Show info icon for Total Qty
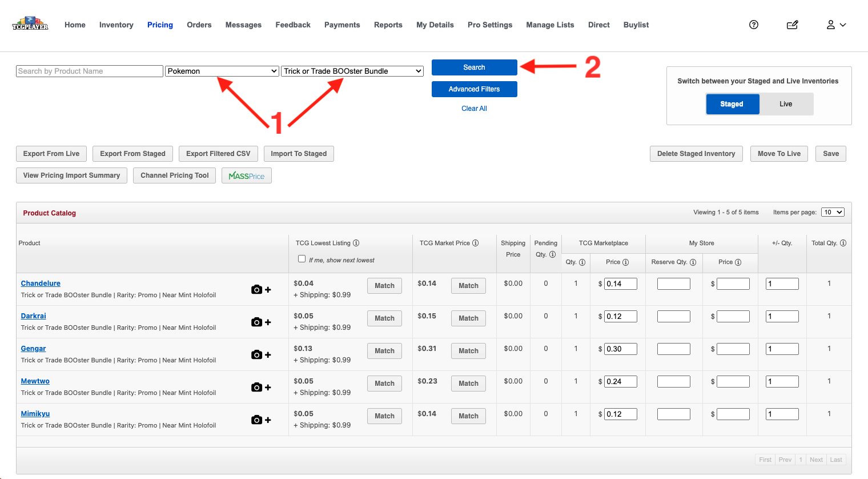Viewport: 868px width, 479px height. point(843,243)
